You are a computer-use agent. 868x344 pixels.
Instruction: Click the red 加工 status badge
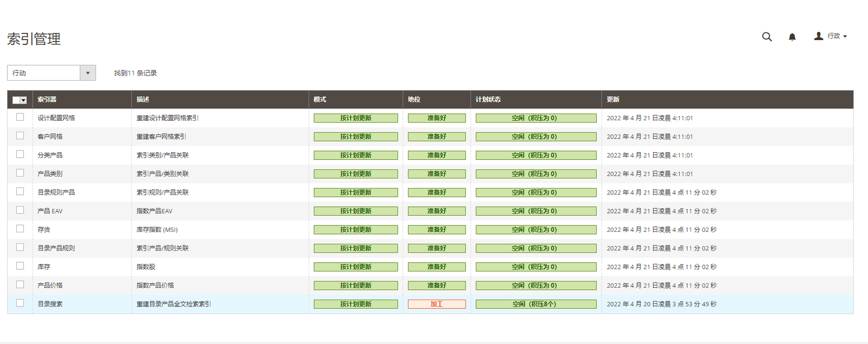(436, 304)
